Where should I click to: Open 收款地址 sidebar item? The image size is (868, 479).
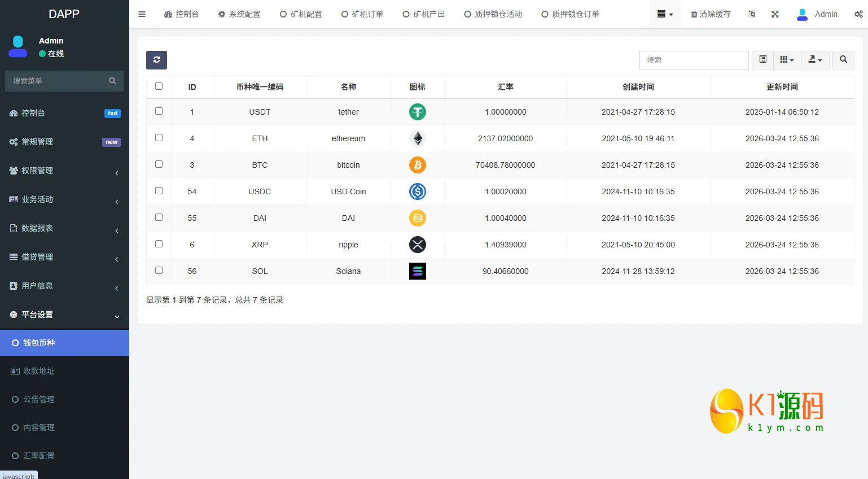pos(64,371)
